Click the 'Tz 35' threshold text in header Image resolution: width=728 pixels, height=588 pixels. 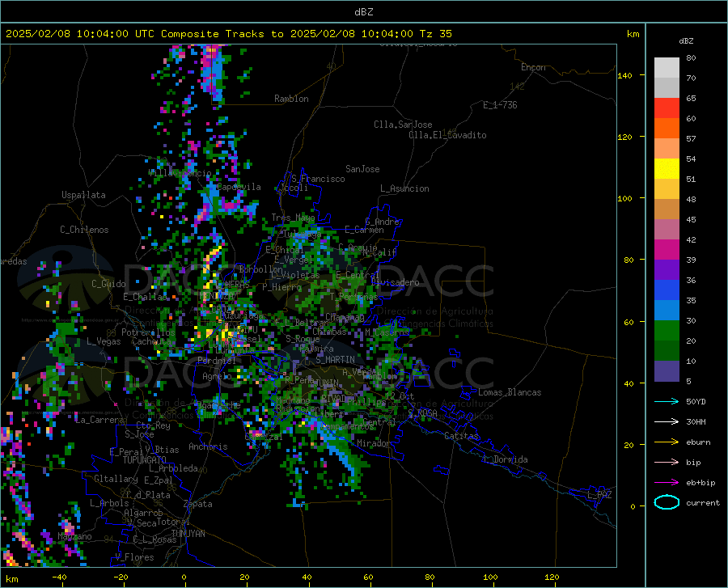(x=435, y=34)
